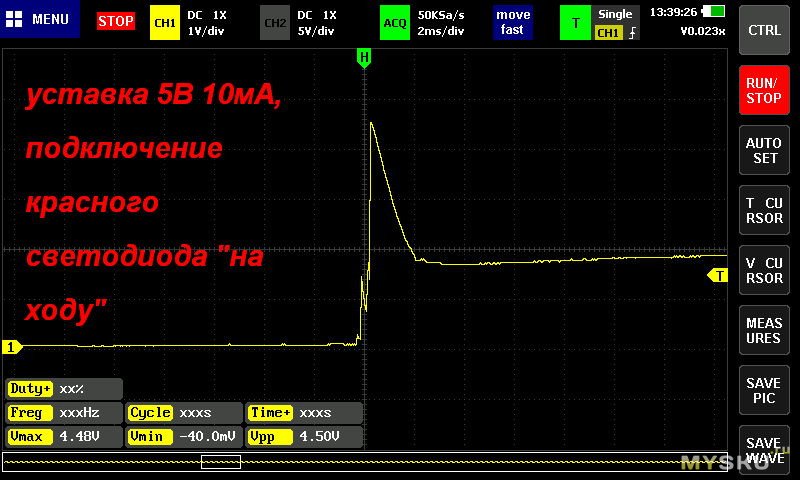The width and height of the screenshot is (800, 480).
Task: Click the Vmin value -40.0mV
Action: [x=207, y=437]
